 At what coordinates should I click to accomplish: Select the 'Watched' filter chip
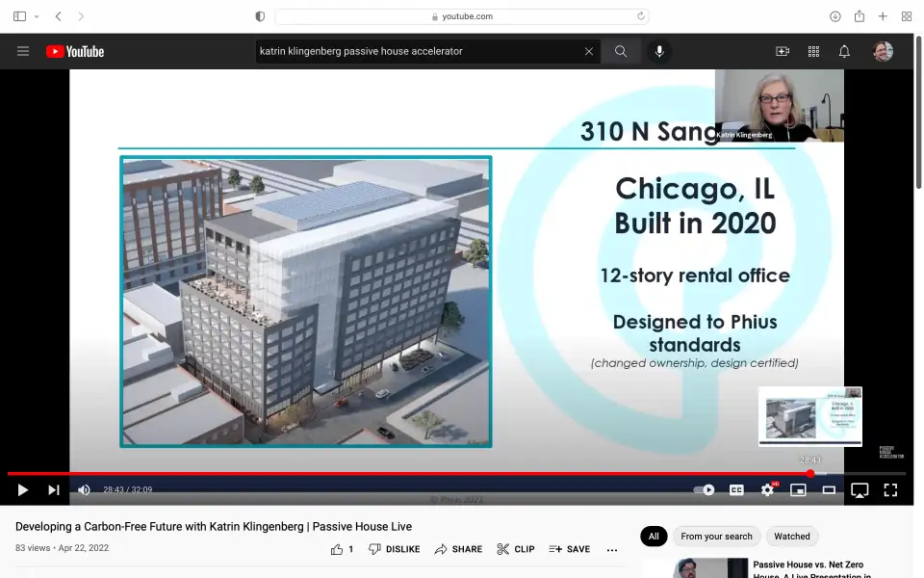coord(792,537)
